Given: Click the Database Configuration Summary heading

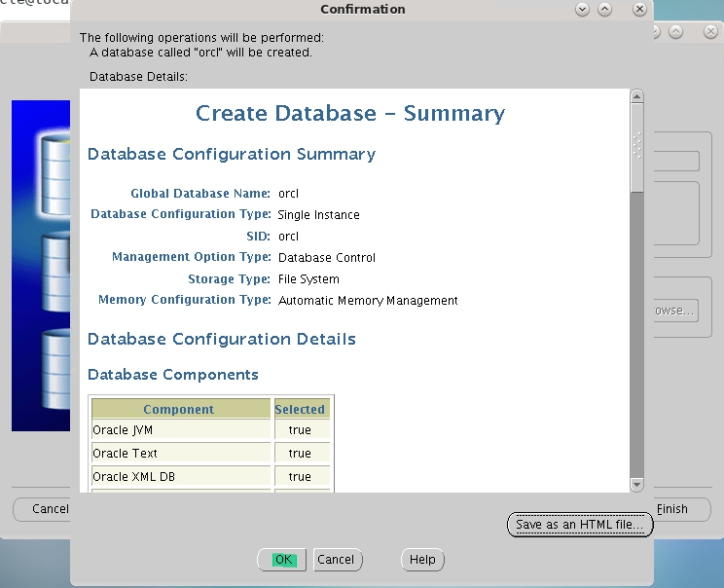Looking at the screenshot, I should pyautogui.click(x=232, y=154).
